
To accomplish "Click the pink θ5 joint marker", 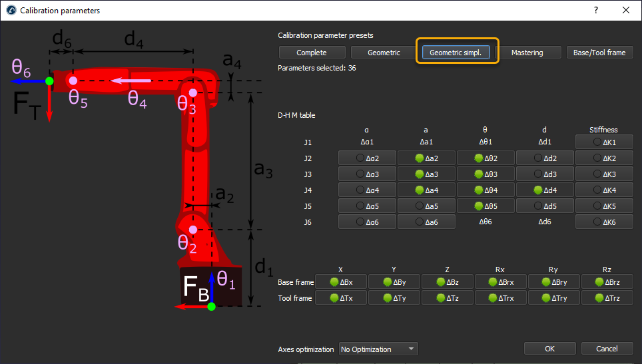I will point(73,81).
